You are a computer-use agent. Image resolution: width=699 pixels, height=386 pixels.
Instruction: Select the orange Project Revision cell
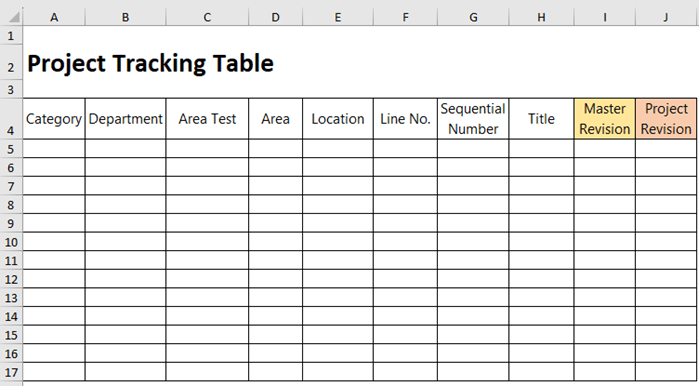(666, 119)
